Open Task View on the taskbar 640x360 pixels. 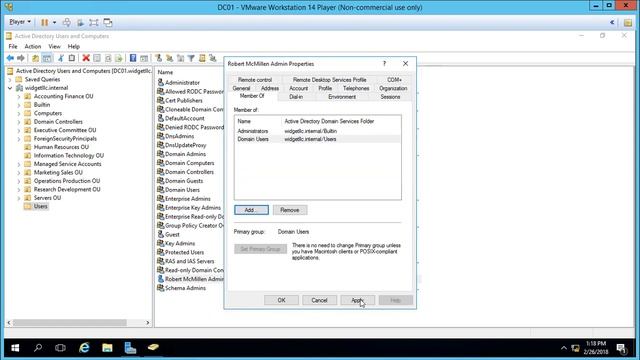60,348
